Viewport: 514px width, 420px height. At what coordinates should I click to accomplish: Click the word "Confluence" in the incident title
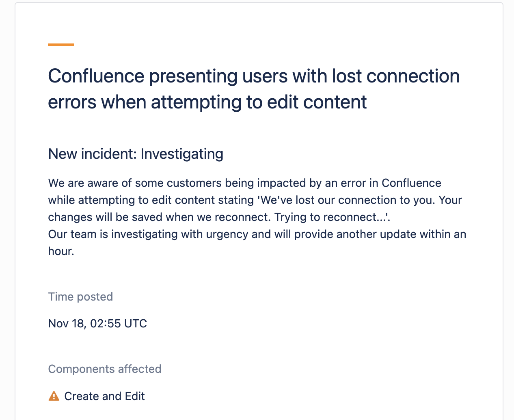tap(96, 76)
